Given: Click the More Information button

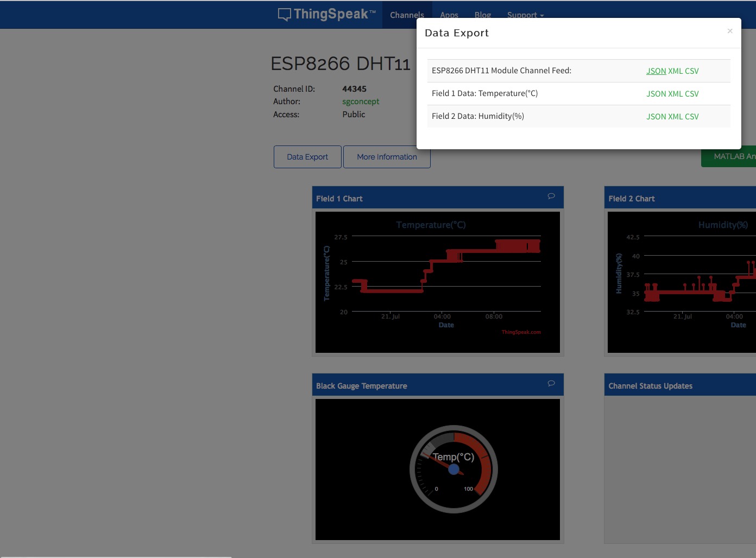Looking at the screenshot, I should [x=387, y=157].
